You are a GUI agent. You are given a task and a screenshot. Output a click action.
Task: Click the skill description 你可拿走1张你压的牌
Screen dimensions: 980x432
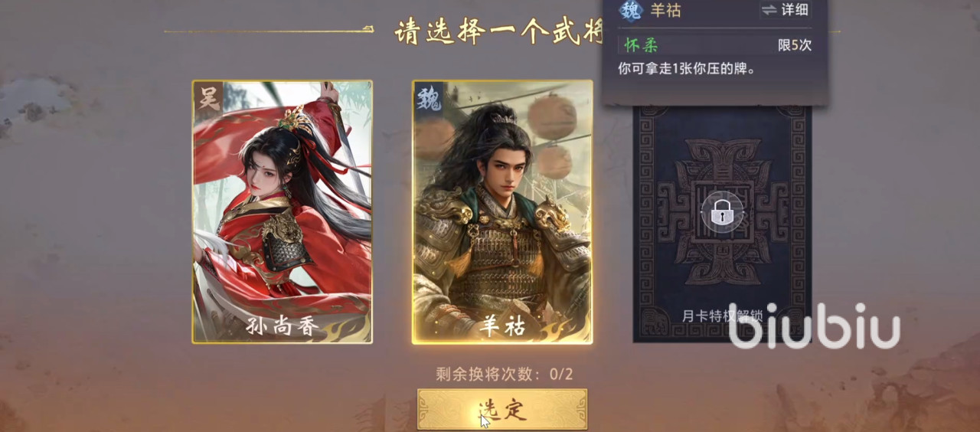click(687, 68)
